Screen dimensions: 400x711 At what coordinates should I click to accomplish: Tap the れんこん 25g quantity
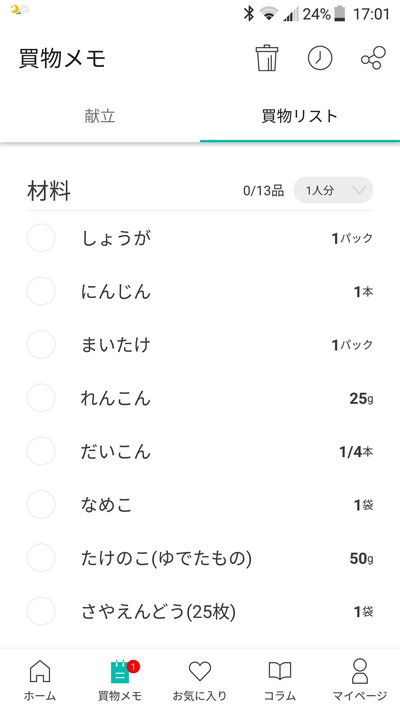coord(361,399)
